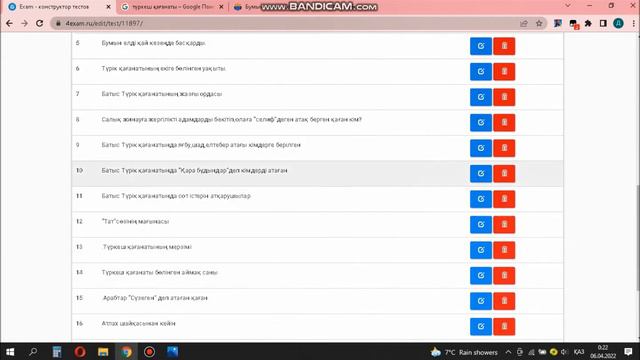Click the page vertical scrollbar thumb
The image size is (640, 360).
(638, 239)
